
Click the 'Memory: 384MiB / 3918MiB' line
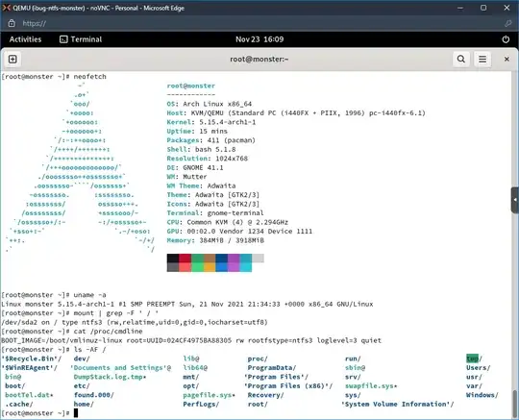(215, 240)
